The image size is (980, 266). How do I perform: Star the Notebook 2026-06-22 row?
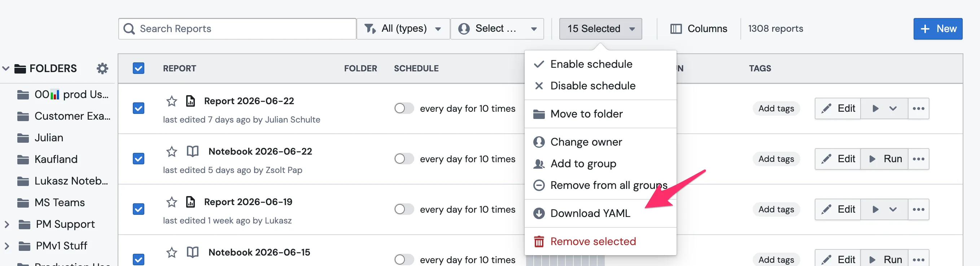(172, 152)
